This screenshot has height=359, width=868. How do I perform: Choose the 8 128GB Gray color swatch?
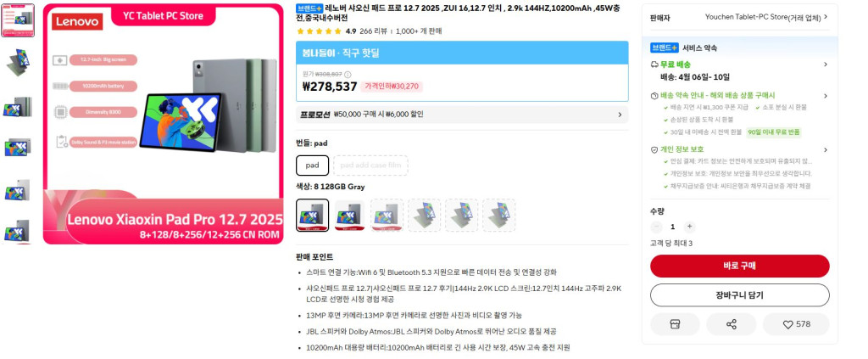[312, 215]
